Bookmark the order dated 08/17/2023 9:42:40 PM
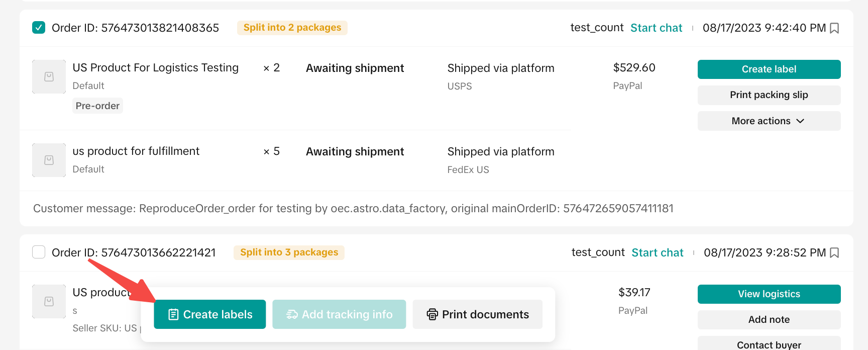 click(x=834, y=28)
